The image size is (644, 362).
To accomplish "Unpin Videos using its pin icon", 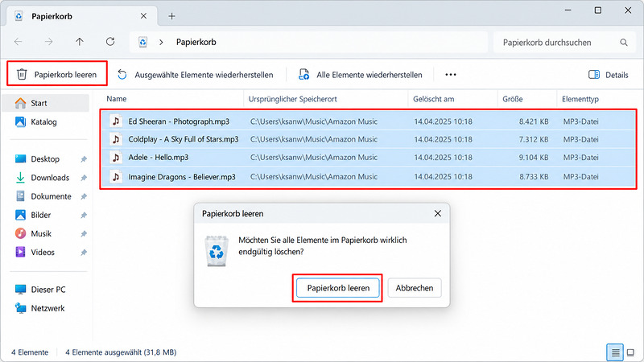I will [84, 253].
